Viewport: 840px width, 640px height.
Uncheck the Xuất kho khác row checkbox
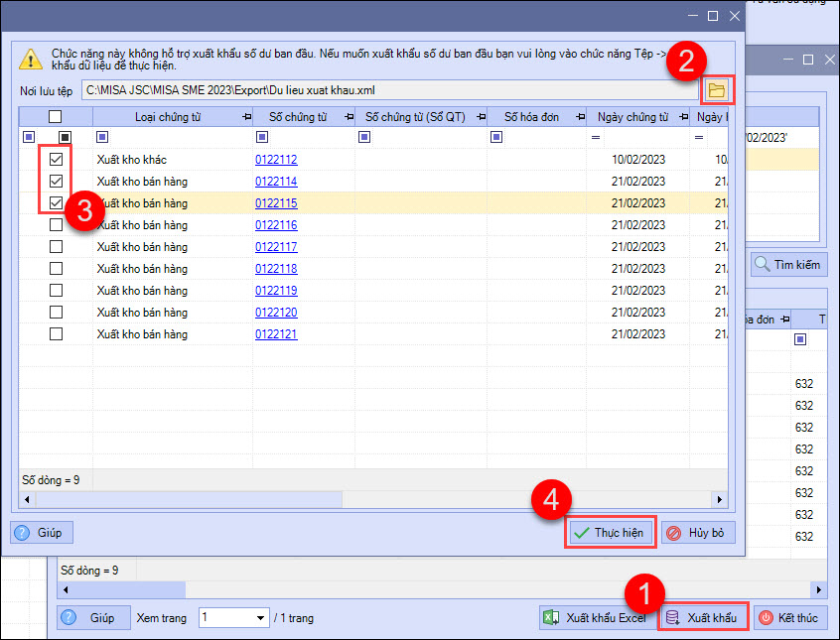[57, 159]
